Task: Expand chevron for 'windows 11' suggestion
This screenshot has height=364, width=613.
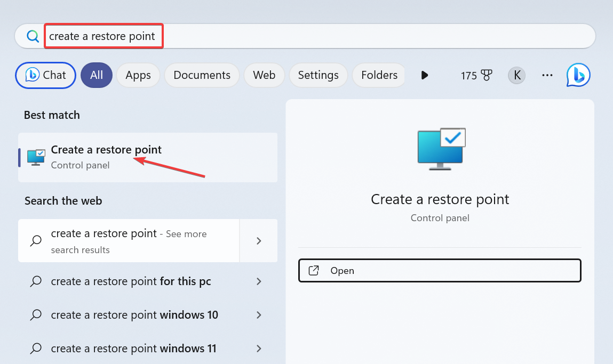Action: pos(258,349)
